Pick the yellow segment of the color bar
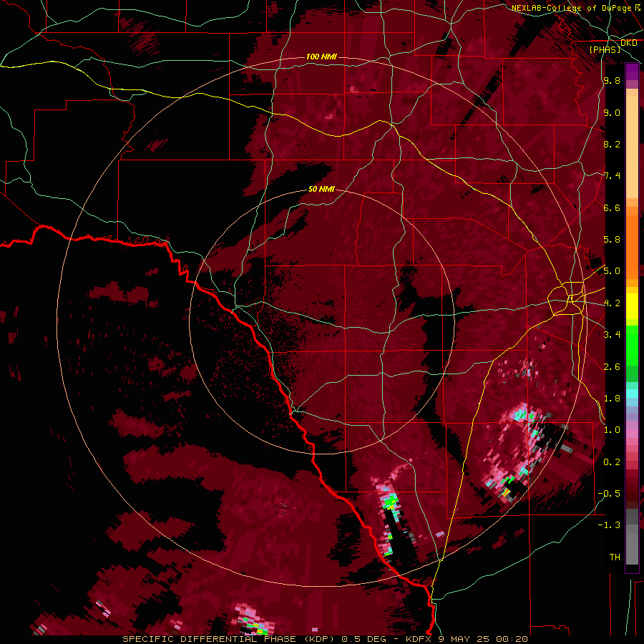The width and height of the screenshot is (644, 644). tap(632, 306)
